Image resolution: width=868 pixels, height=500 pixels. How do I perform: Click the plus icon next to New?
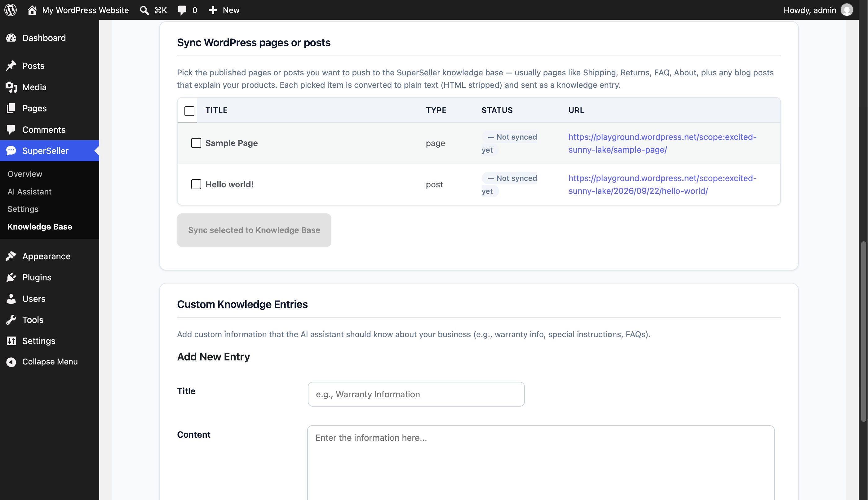213,10
